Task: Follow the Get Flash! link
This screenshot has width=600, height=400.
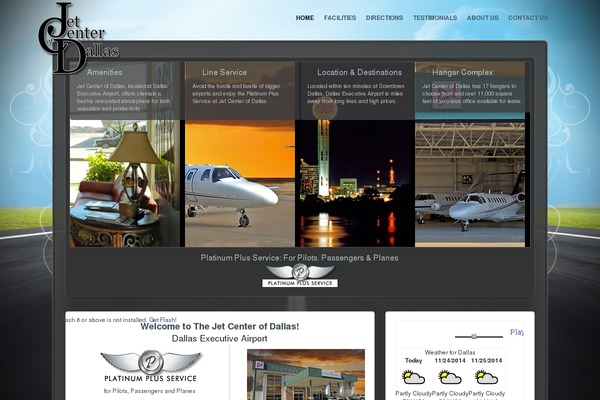Action: pos(163,320)
